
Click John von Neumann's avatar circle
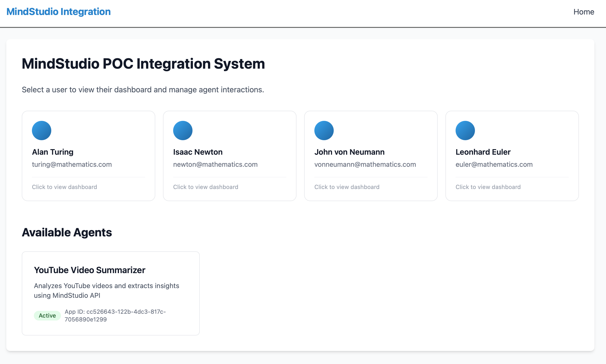(324, 131)
